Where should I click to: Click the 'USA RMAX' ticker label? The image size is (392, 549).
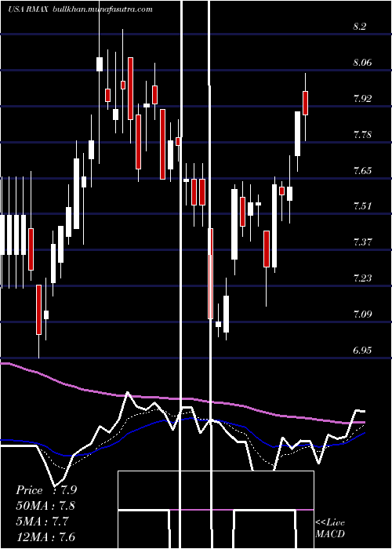click(28, 9)
